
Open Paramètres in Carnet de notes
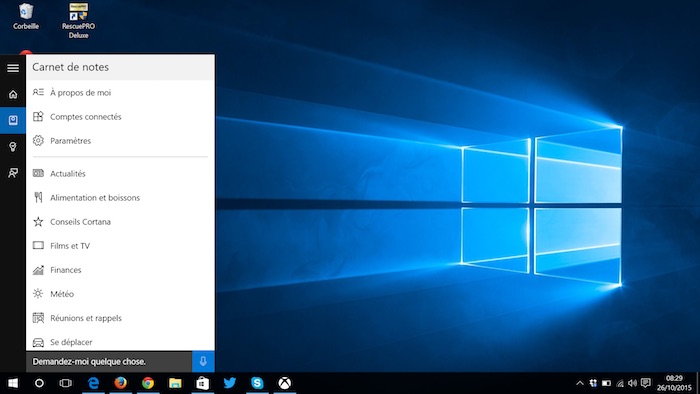121,141
